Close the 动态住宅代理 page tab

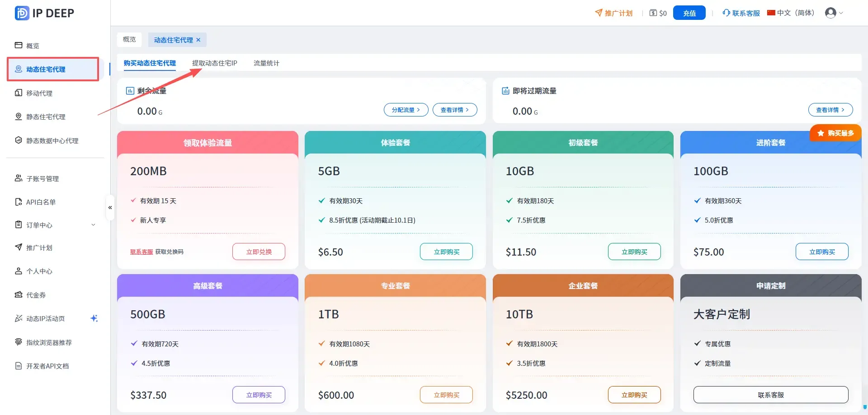click(x=198, y=40)
